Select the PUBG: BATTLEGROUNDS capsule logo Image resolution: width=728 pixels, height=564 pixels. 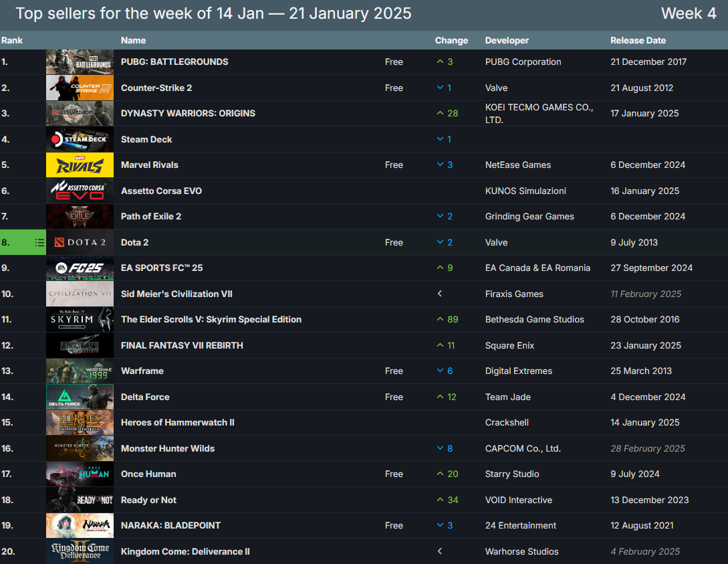80,62
